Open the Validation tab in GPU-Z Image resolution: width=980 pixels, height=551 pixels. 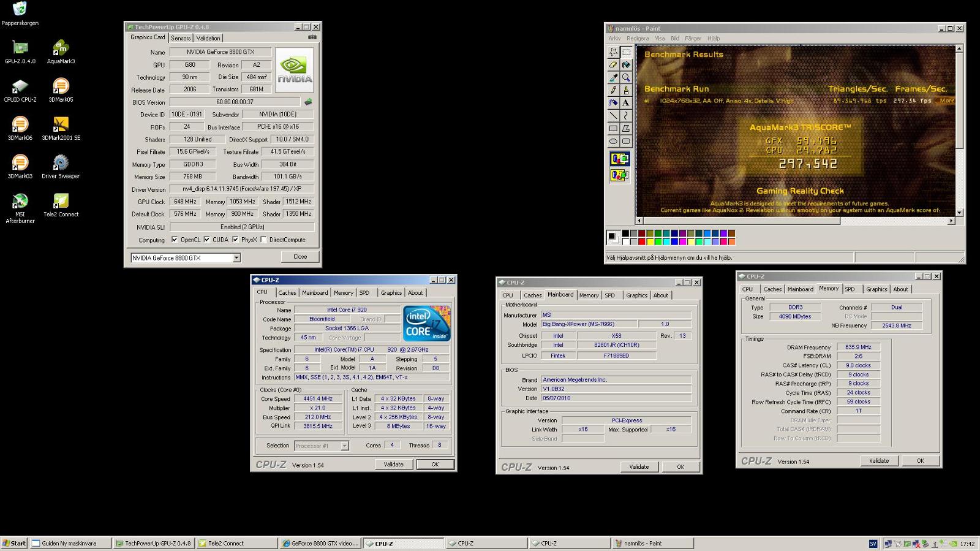(208, 38)
